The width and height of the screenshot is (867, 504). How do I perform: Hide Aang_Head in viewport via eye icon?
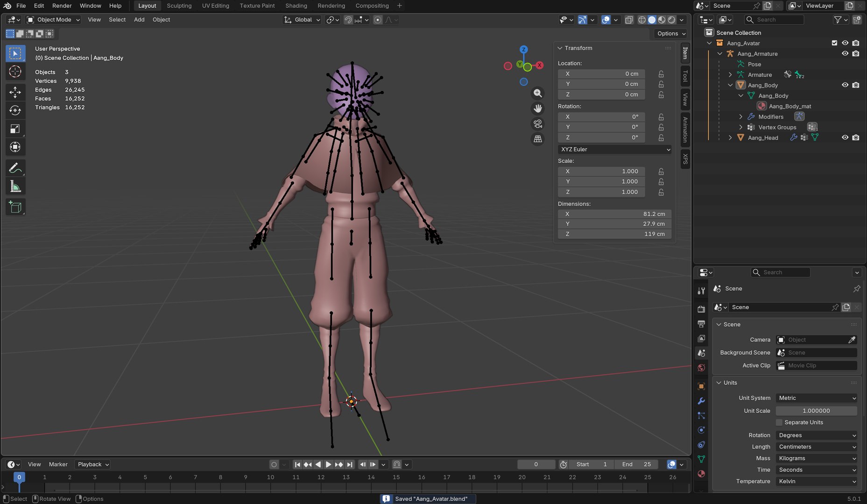(x=845, y=138)
